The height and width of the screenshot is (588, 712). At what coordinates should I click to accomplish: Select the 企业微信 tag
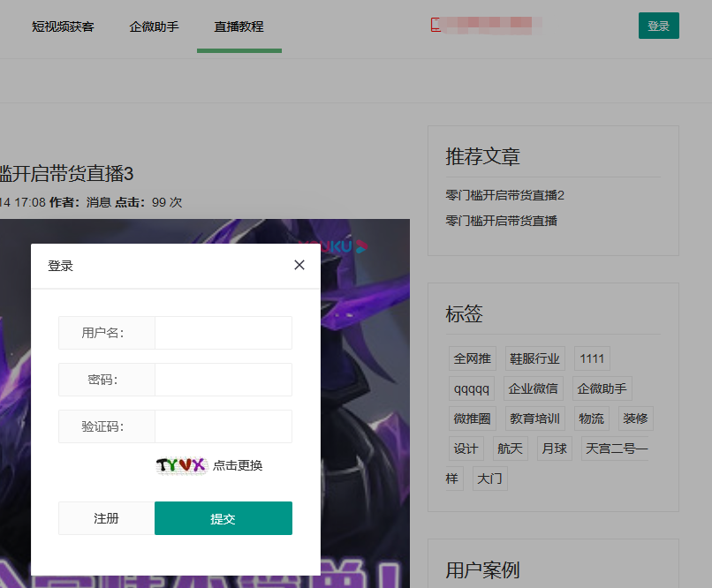(x=533, y=388)
